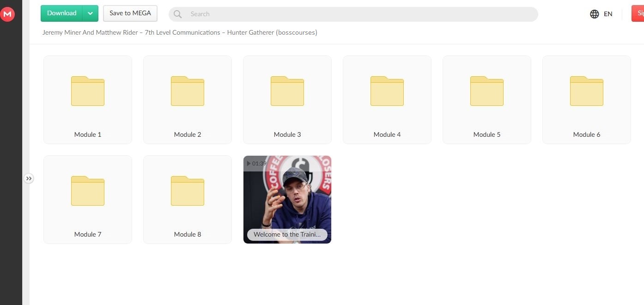This screenshot has width=644, height=305.
Task: Open the Module 1 folder
Action: 88,100
